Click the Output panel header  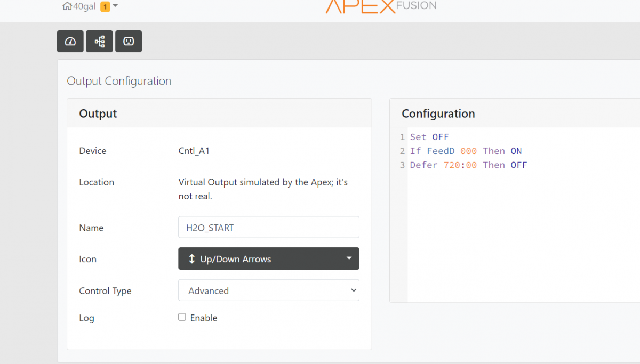[x=219, y=113]
